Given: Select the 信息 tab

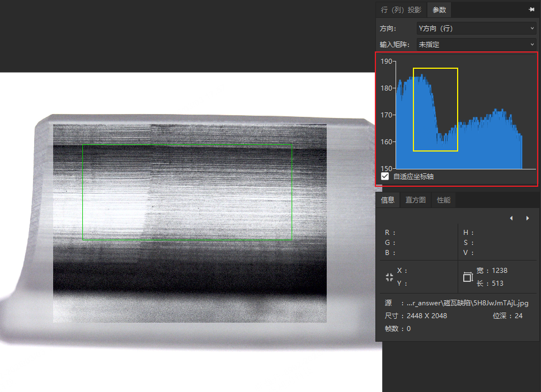Looking at the screenshot, I should point(388,200).
